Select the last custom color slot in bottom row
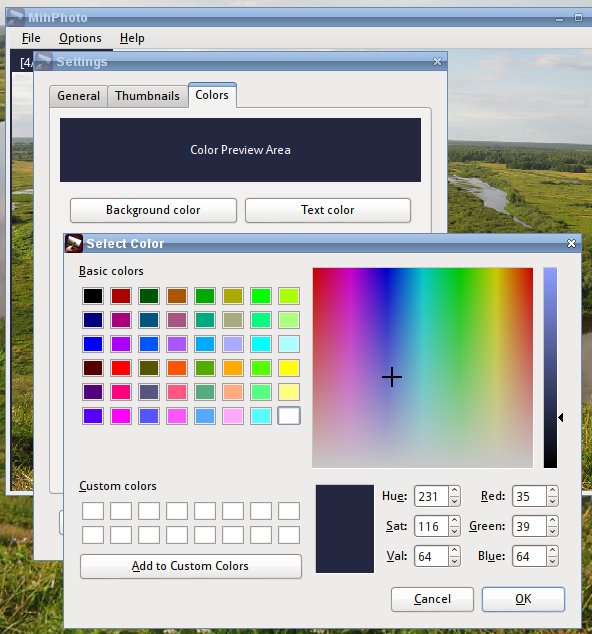Screen dimensions: 592x634 [289, 535]
